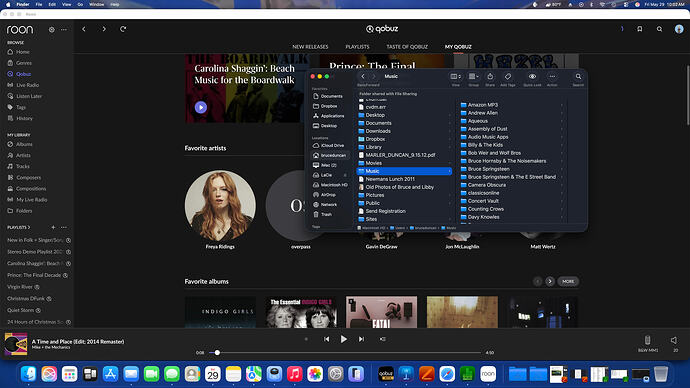Search in Finder window
The image size is (690, 388).
point(578,77)
